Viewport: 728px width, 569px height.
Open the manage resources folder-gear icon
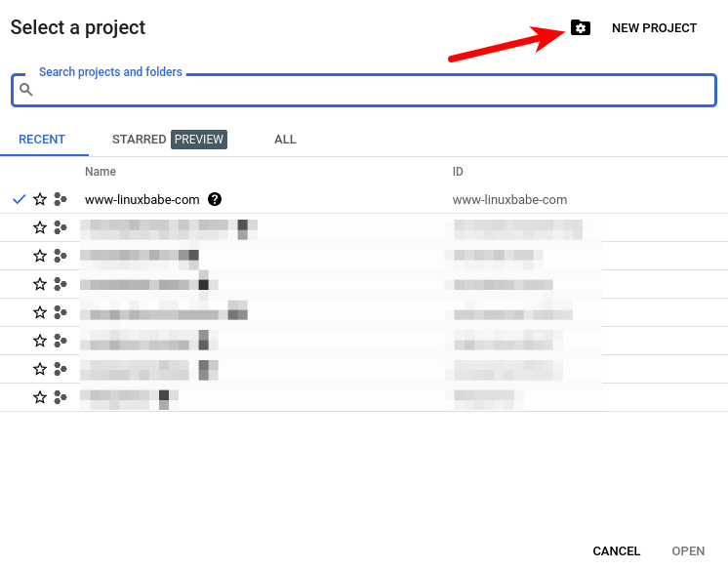[580, 28]
